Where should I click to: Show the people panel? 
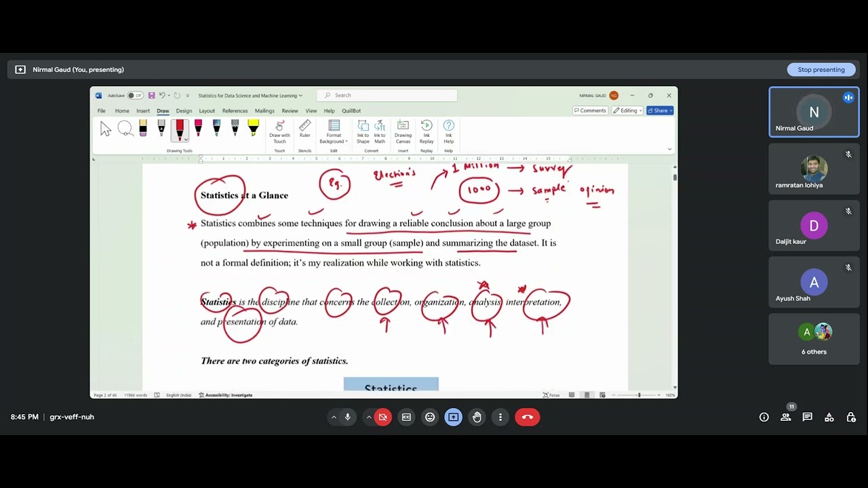pyautogui.click(x=786, y=418)
